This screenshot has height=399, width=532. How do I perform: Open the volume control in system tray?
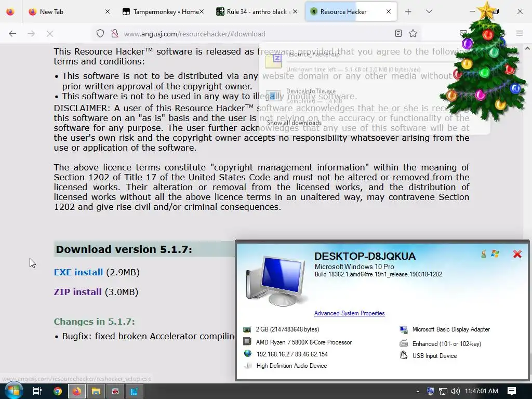455,391
